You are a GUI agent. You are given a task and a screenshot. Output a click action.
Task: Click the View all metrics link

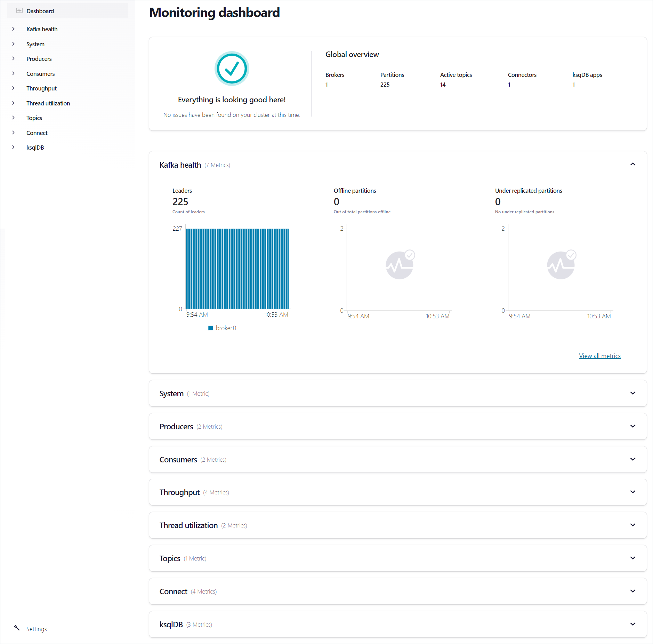[x=599, y=356]
